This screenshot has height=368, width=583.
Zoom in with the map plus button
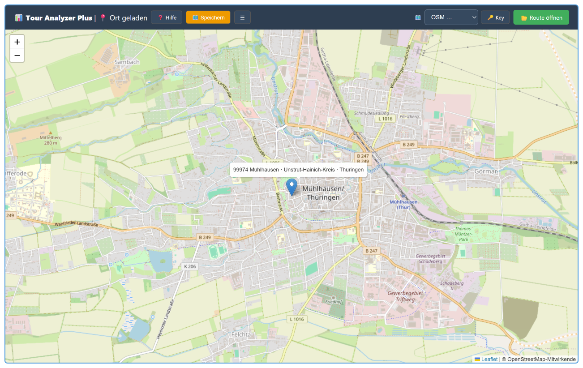point(17,42)
